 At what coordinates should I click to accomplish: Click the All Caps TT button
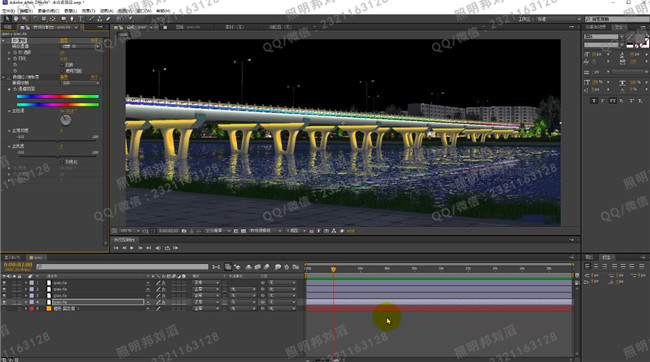coord(612,101)
